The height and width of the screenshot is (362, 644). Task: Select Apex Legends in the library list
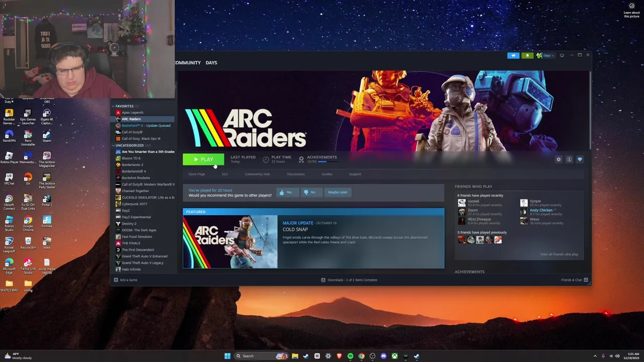point(132,113)
